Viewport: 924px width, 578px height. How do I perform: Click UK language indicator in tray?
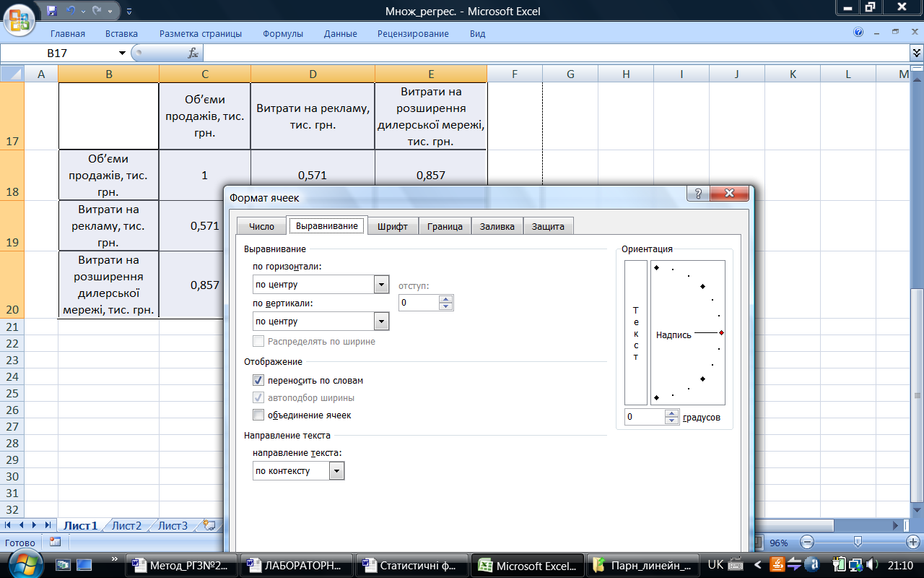716,565
